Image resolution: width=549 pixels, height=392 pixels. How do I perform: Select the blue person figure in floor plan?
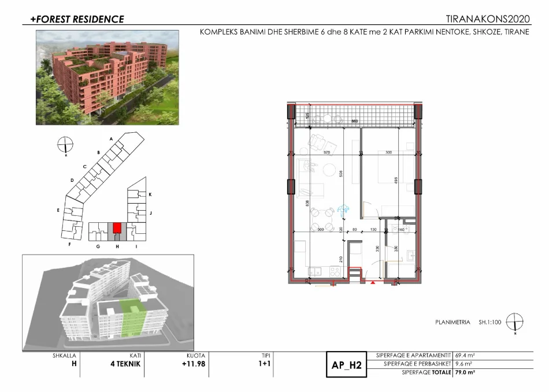(343, 211)
